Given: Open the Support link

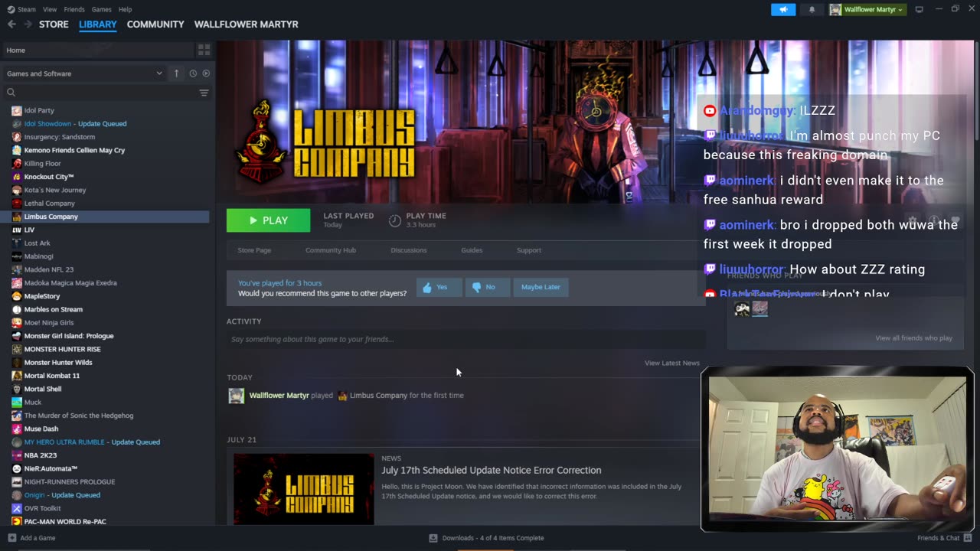Looking at the screenshot, I should (529, 250).
